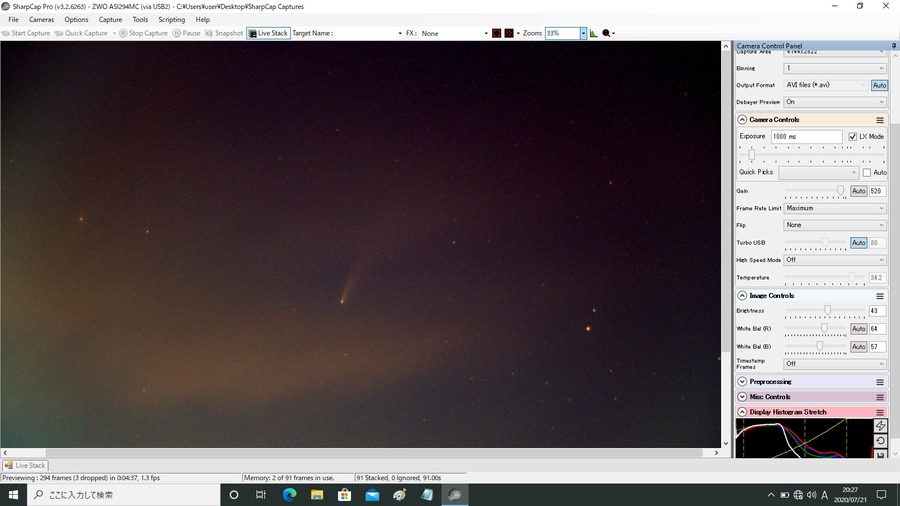Screen dimensions: 900x506
Task: Collapse the Image Controls section
Action: tap(742, 296)
